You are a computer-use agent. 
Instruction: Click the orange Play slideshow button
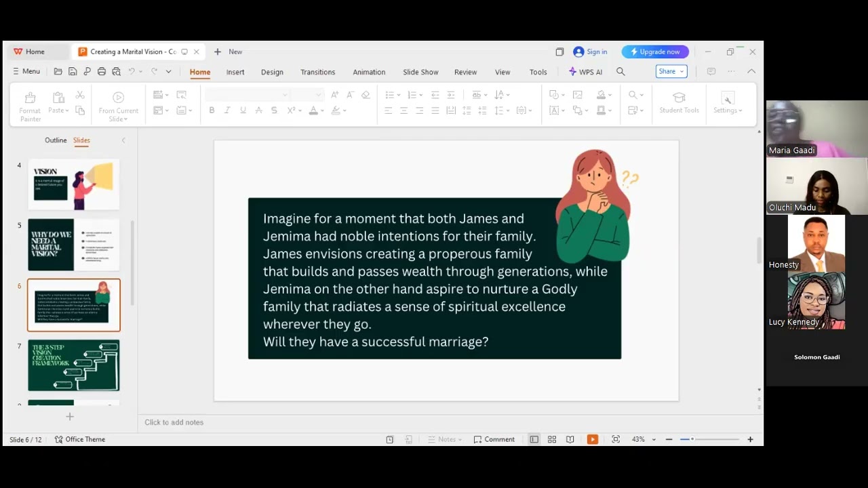pos(593,439)
